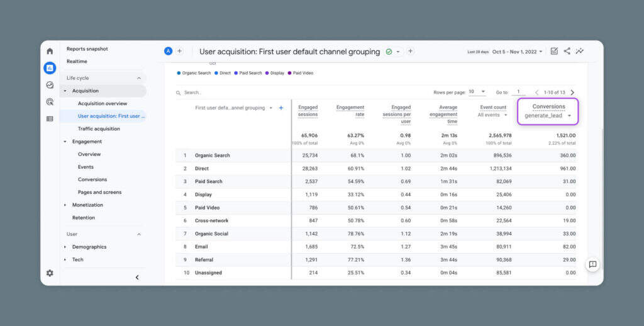
Task: Open the feedback chat icon
Action: (x=592, y=264)
